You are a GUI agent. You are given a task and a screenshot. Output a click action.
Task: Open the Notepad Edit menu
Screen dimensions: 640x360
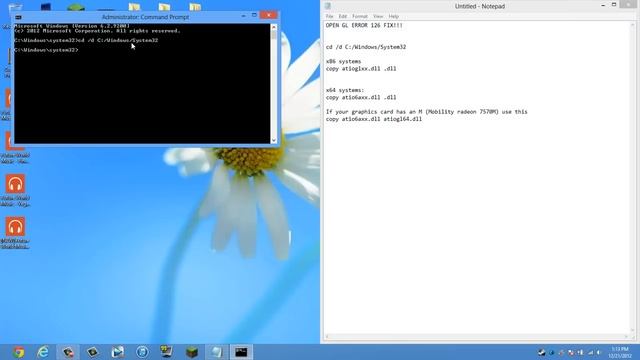pyautogui.click(x=342, y=16)
